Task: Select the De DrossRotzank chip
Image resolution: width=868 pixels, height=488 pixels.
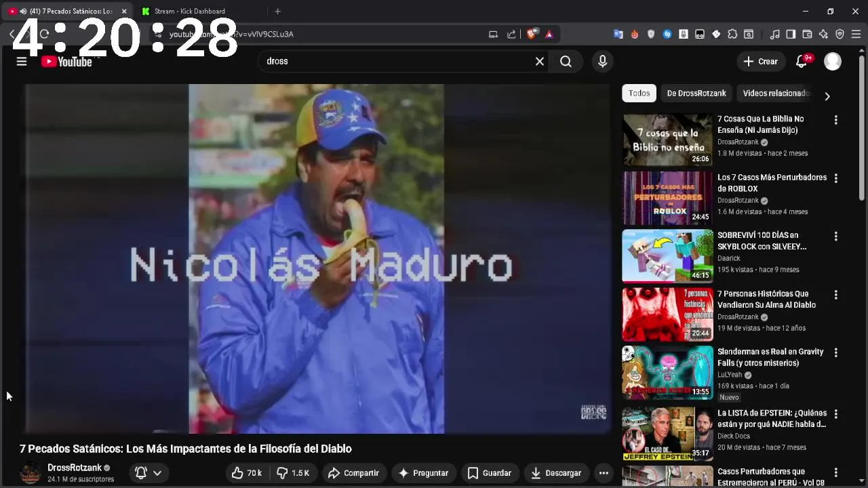Action: coord(696,94)
